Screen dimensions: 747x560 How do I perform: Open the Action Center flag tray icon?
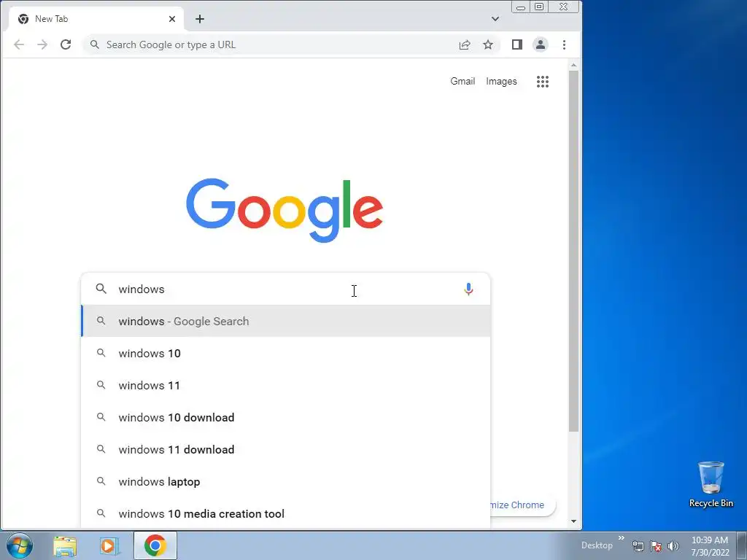point(656,546)
